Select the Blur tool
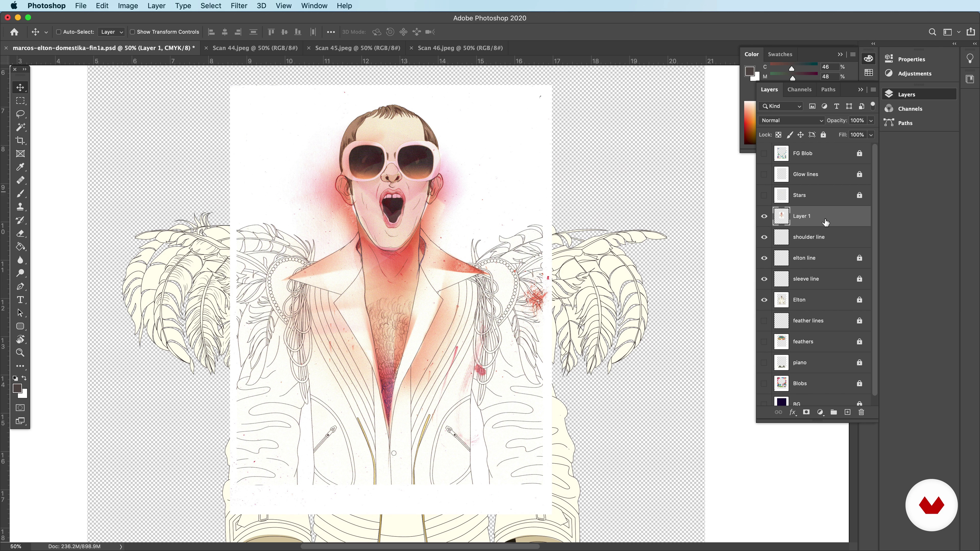 20,260
